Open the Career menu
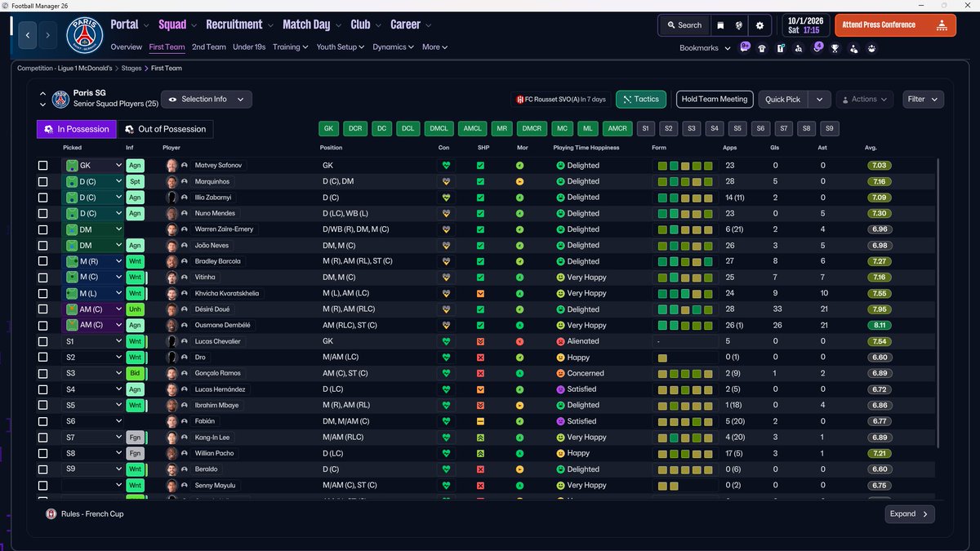This screenshot has width=980, height=551. [410, 24]
